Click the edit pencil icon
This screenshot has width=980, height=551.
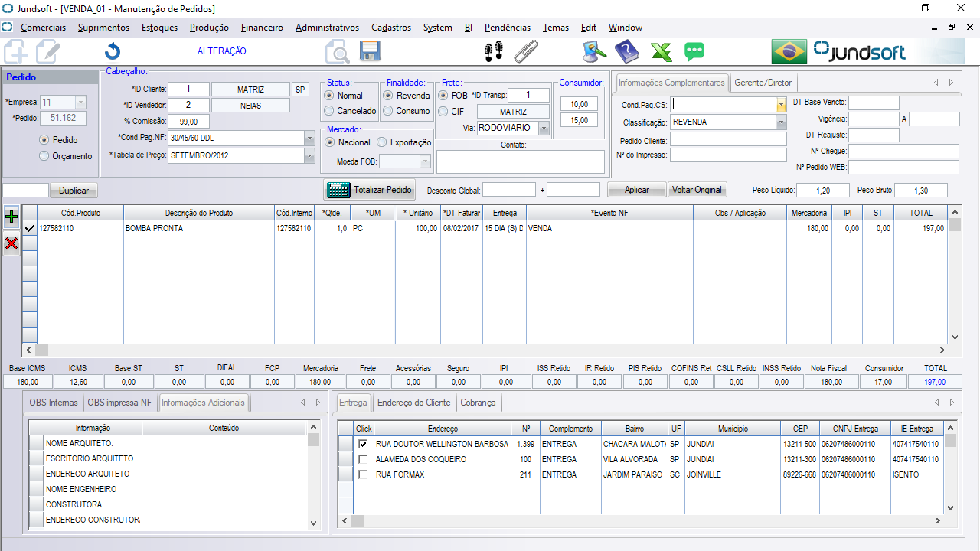(47, 51)
